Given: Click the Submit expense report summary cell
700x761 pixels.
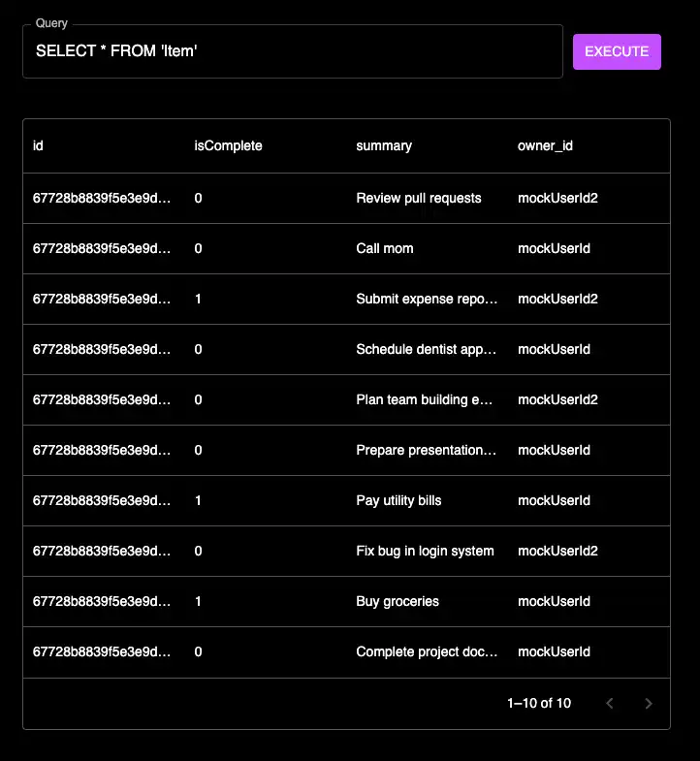Looking at the screenshot, I should pos(427,299).
